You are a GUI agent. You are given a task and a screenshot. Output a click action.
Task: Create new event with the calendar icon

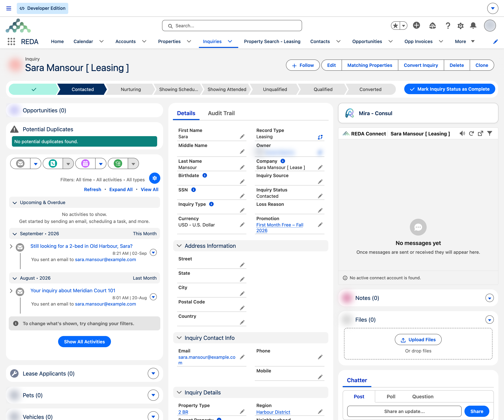click(x=85, y=164)
